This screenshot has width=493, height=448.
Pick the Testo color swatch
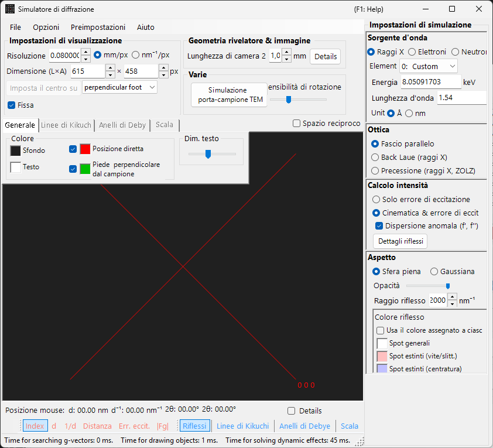pyautogui.click(x=15, y=167)
